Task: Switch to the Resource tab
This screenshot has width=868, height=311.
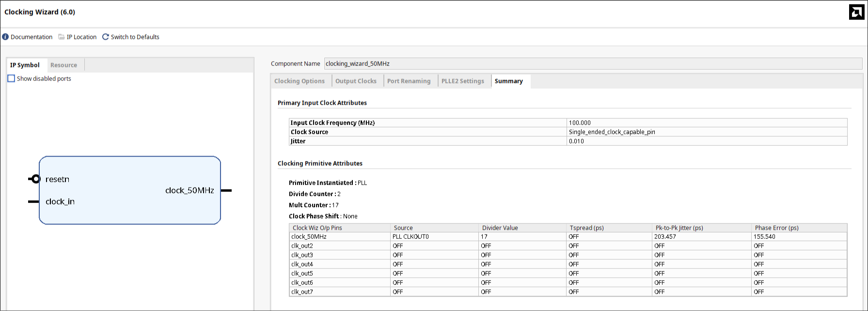Action: 63,65
